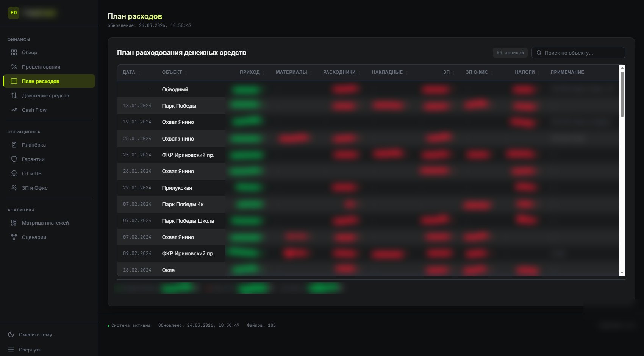
Task: Click the table vertical scrollbar thumb
Action: 622,94
